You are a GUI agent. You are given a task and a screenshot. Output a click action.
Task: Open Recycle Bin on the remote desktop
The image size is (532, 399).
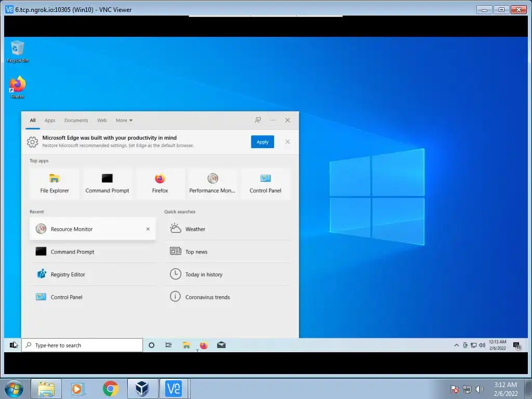[x=17, y=51]
